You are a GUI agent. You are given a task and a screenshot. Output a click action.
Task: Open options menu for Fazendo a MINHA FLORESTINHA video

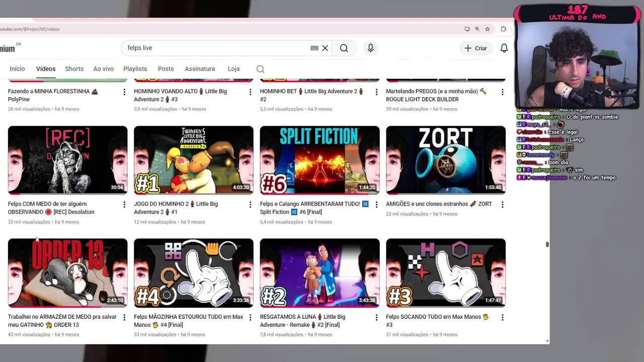click(124, 92)
